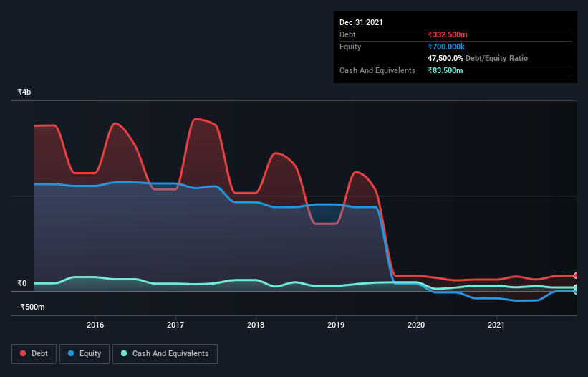Click the blue Equity legend dot
The width and height of the screenshot is (588, 377).
pos(71,353)
